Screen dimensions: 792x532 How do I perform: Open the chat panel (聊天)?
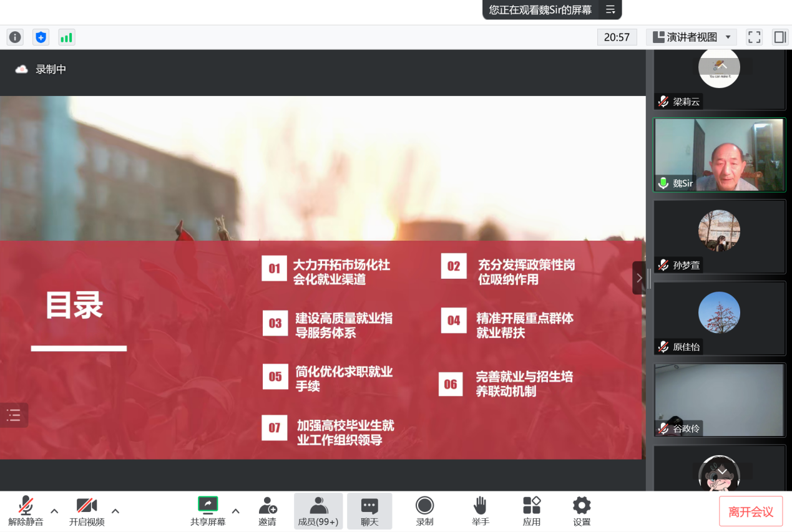369,511
